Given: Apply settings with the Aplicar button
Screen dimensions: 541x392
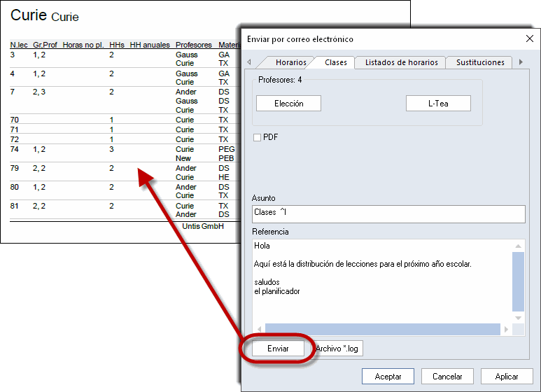Looking at the screenshot, I should [507, 377].
